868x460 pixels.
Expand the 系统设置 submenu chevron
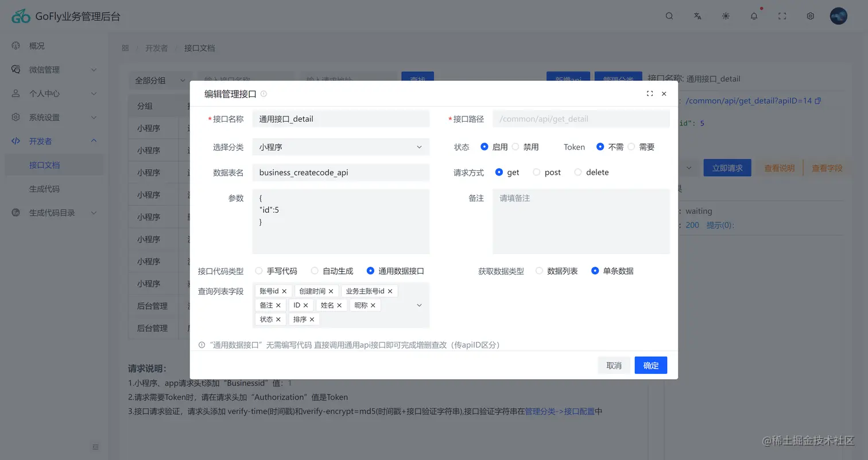(94, 117)
